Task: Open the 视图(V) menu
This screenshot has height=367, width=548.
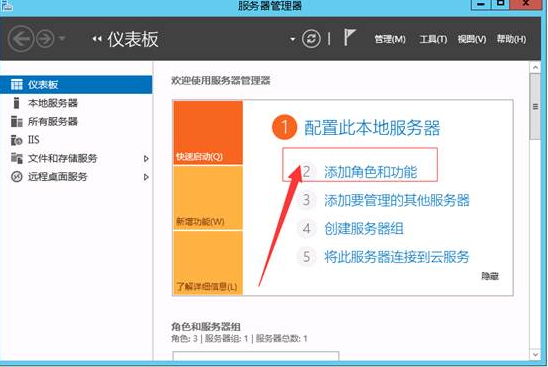Action: [x=472, y=39]
